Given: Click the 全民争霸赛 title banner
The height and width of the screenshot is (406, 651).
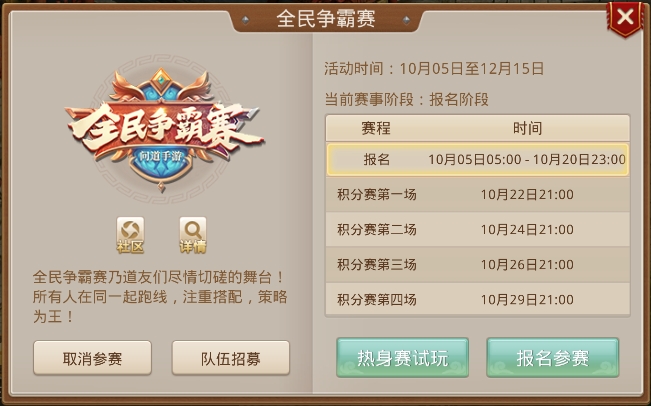Looking at the screenshot, I should pos(326,19).
